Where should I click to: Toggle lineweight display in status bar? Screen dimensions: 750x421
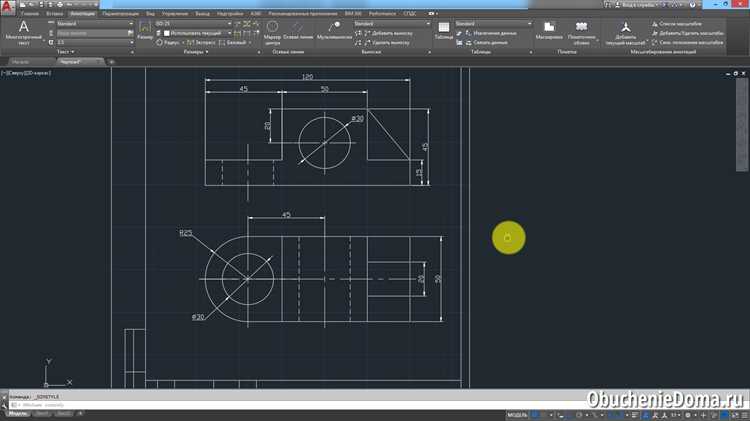[x=635, y=415]
